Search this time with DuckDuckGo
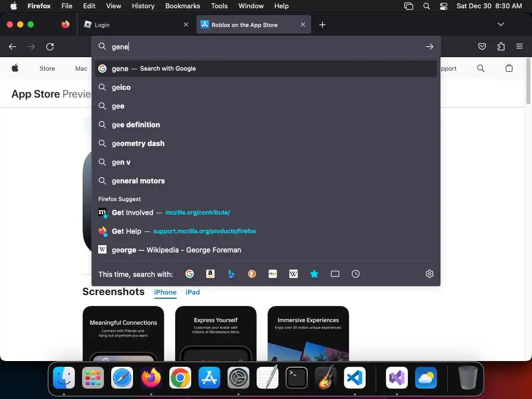The image size is (532, 399). click(x=252, y=274)
